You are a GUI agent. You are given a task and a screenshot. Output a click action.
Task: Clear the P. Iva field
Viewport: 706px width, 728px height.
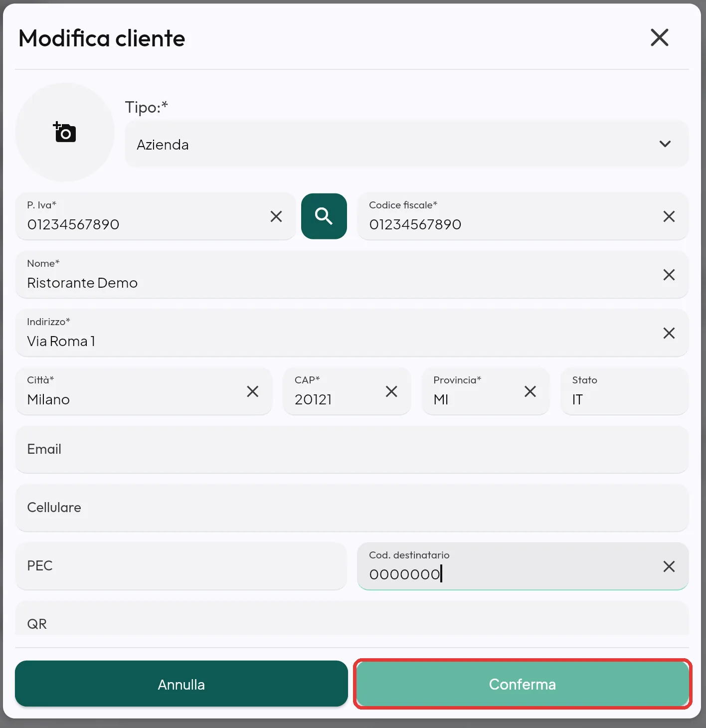tap(276, 216)
